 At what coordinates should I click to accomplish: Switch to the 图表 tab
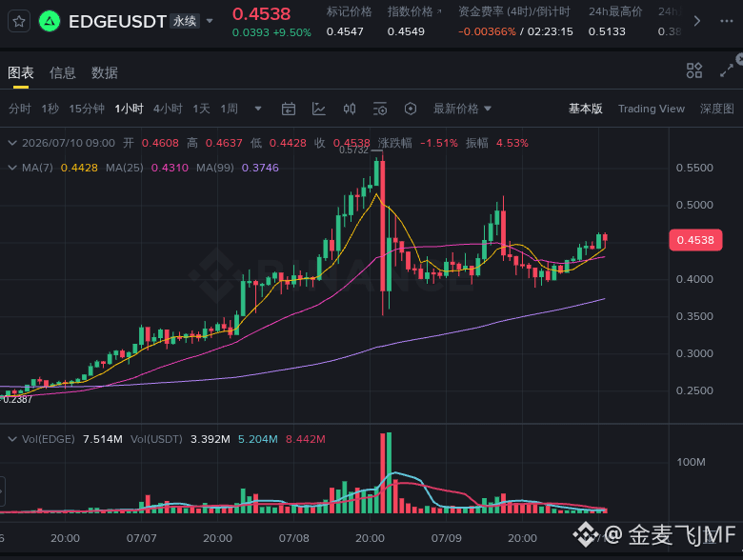(21, 73)
